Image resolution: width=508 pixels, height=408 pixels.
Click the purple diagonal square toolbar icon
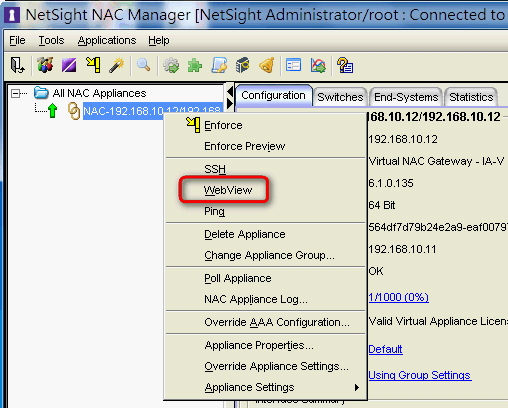69,65
